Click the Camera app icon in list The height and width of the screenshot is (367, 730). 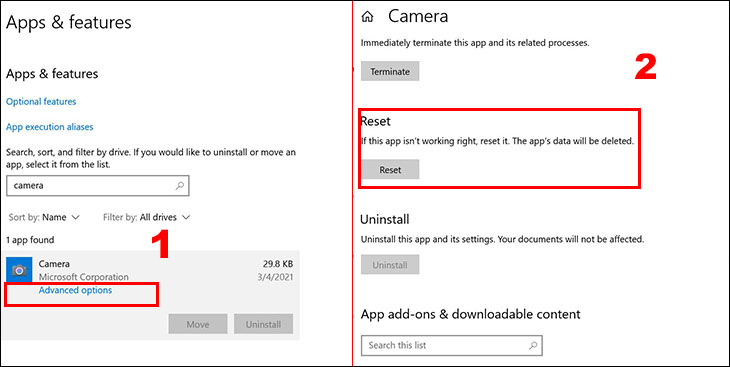[x=19, y=270]
